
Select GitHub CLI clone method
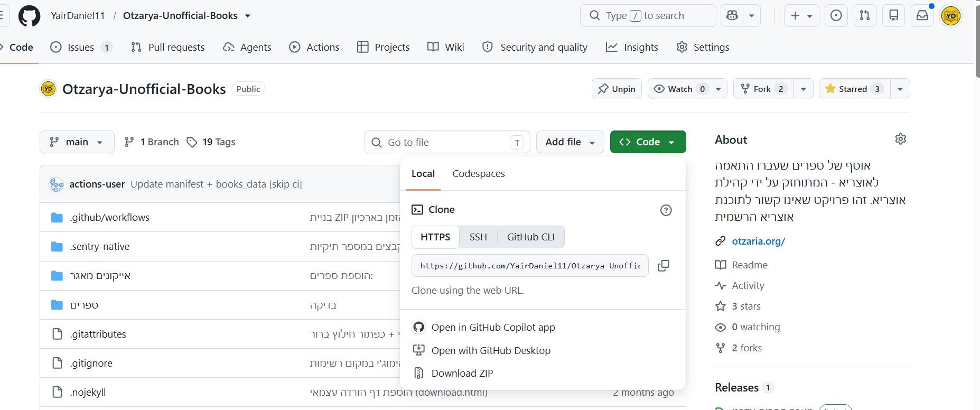point(531,237)
